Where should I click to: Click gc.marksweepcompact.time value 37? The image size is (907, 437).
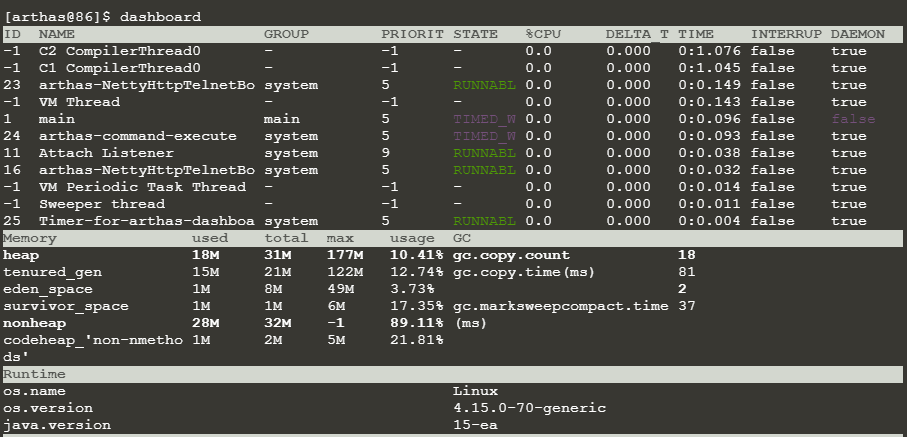pos(687,306)
